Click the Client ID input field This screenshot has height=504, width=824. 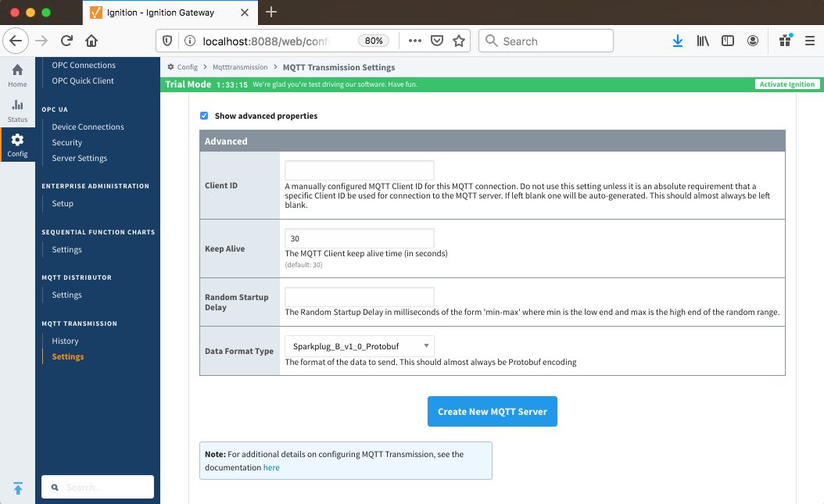click(x=360, y=170)
